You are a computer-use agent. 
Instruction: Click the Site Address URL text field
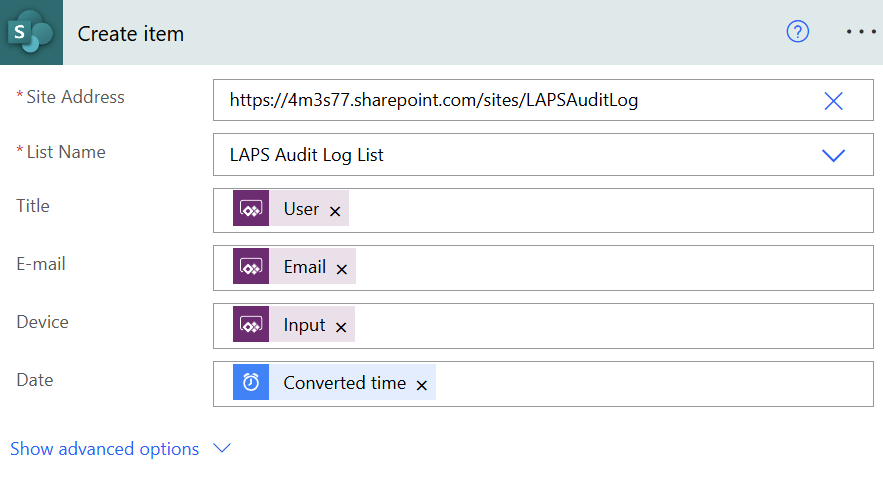pyautogui.click(x=500, y=100)
